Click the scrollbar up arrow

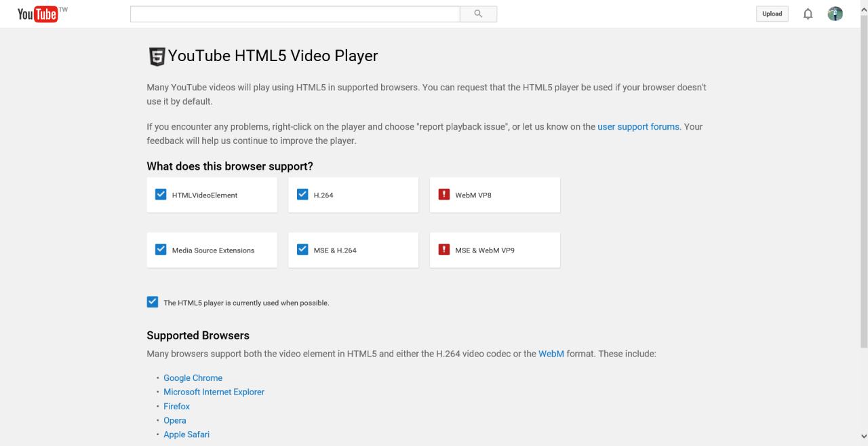[863, 8]
